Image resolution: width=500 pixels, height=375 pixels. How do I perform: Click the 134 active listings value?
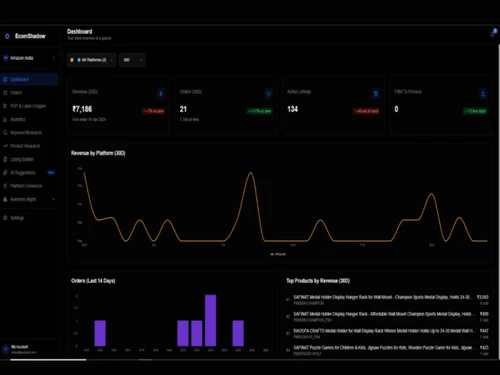coord(293,109)
